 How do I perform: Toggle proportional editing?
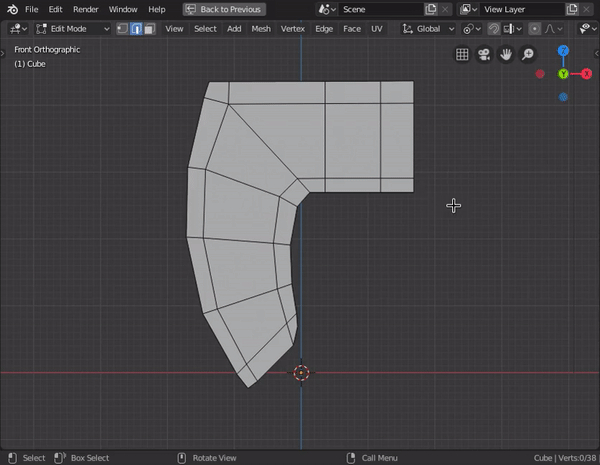coord(536,29)
